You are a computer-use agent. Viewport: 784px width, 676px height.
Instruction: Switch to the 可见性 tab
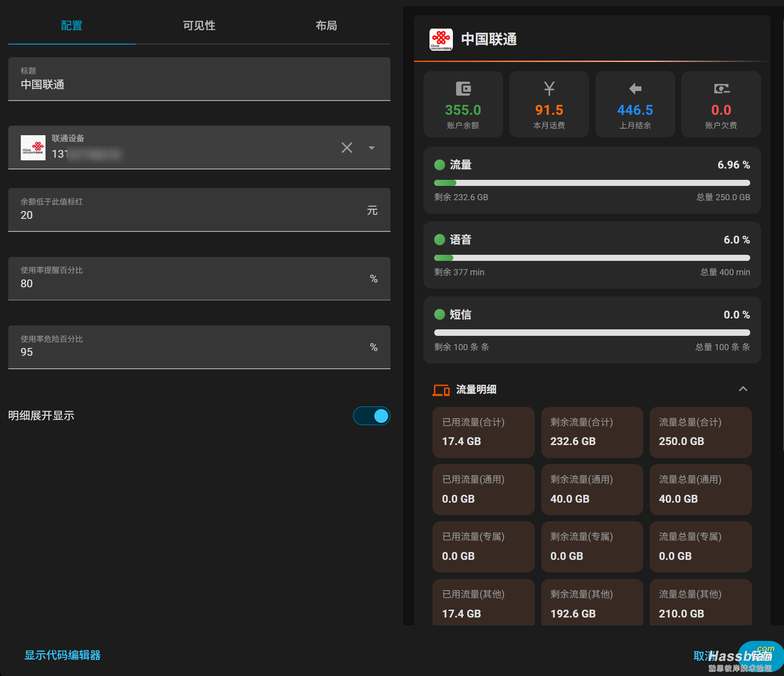[199, 26]
